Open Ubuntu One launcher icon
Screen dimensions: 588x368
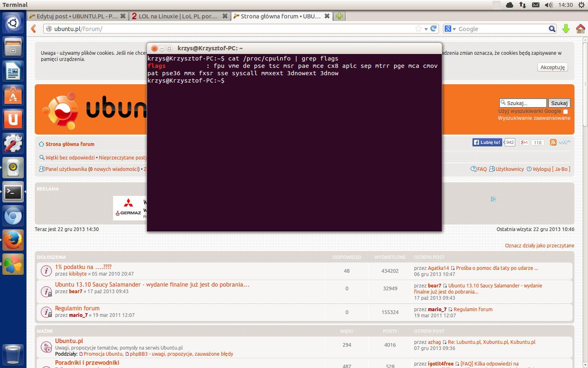click(x=13, y=119)
